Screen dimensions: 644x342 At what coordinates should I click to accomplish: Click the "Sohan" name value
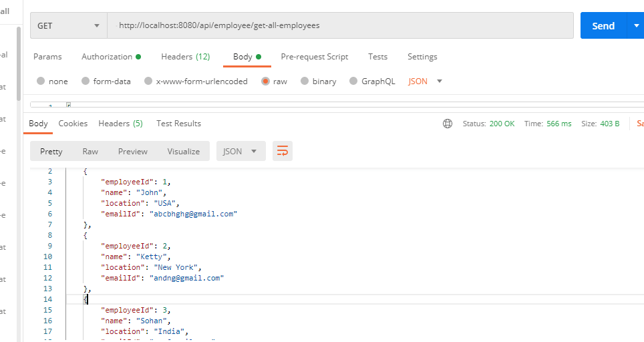point(151,321)
